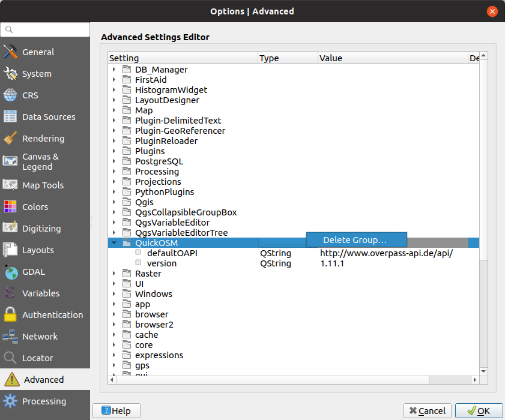Click the Cancel button
The height and width of the screenshot is (420, 505).
click(428, 410)
